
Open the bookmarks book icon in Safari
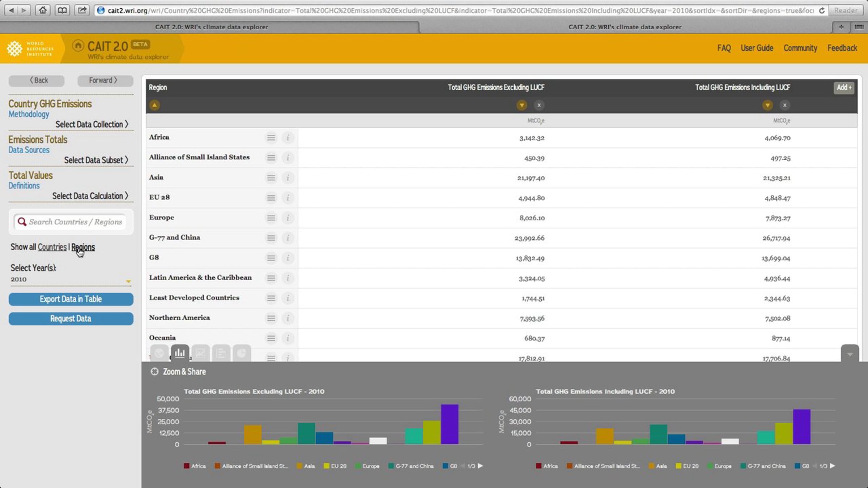pos(62,10)
